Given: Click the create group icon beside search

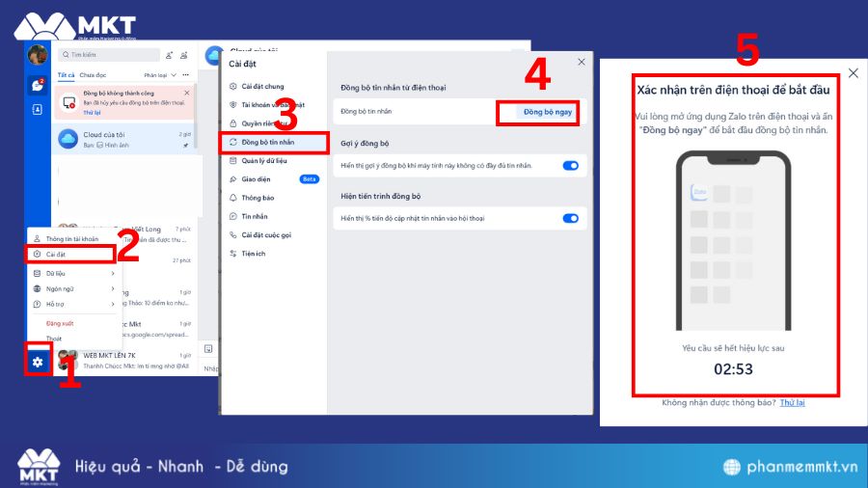Looking at the screenshot, I should click(184, 55).
